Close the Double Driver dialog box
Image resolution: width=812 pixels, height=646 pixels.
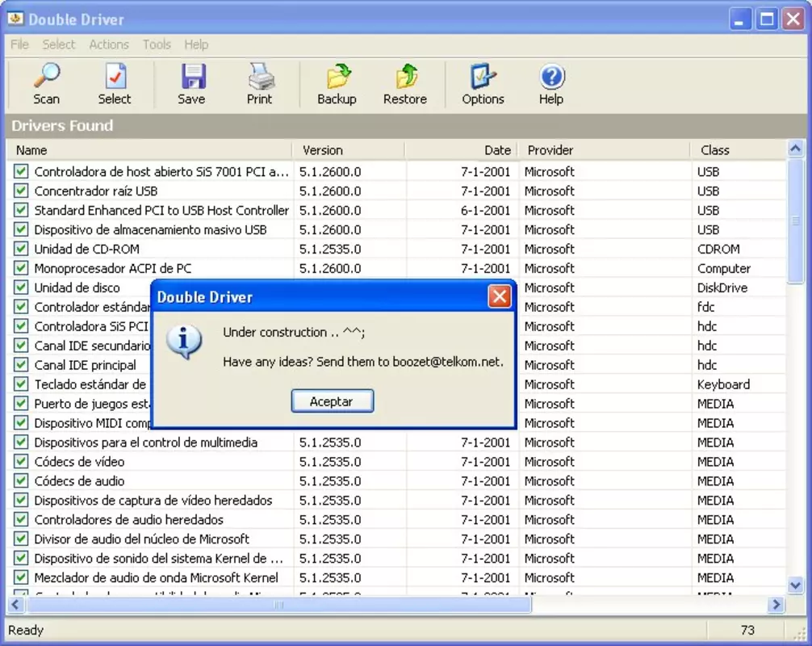499,296
